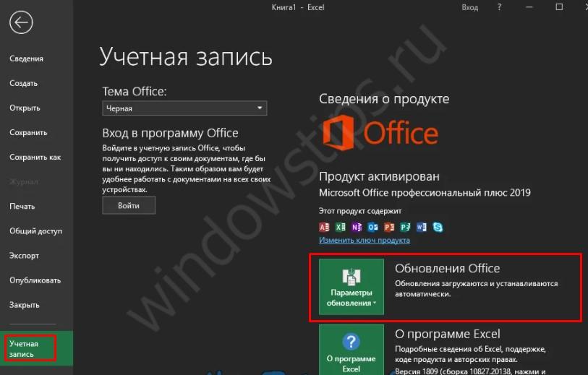
Task: Select Сохранить in the sidebar
Action: [28, 133]
